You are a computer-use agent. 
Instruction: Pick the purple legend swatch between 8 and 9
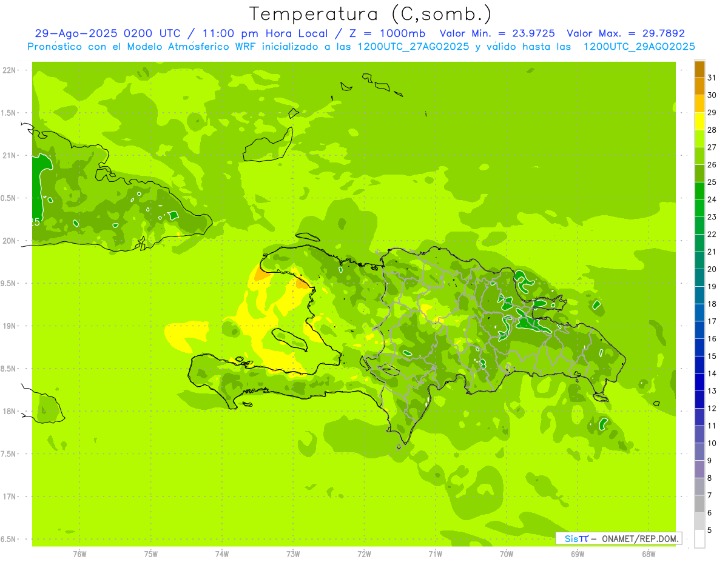tap(699, 469)
